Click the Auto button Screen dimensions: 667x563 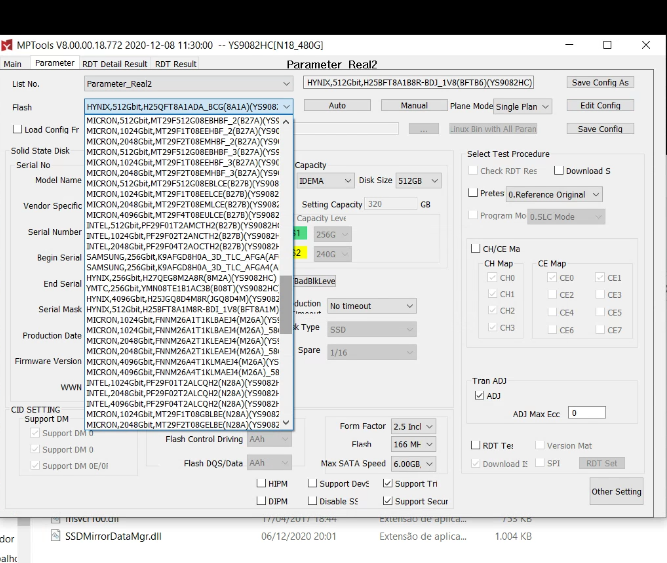point(337,105)
